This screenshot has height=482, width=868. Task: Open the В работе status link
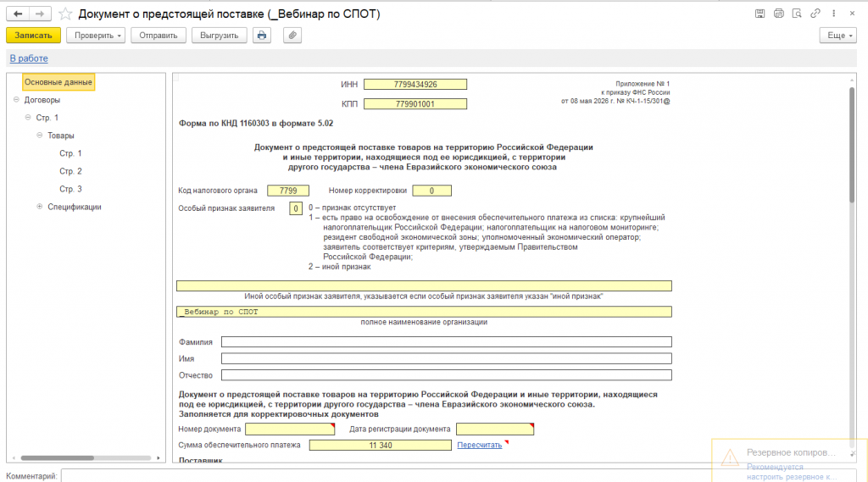[x=29, y=58]
